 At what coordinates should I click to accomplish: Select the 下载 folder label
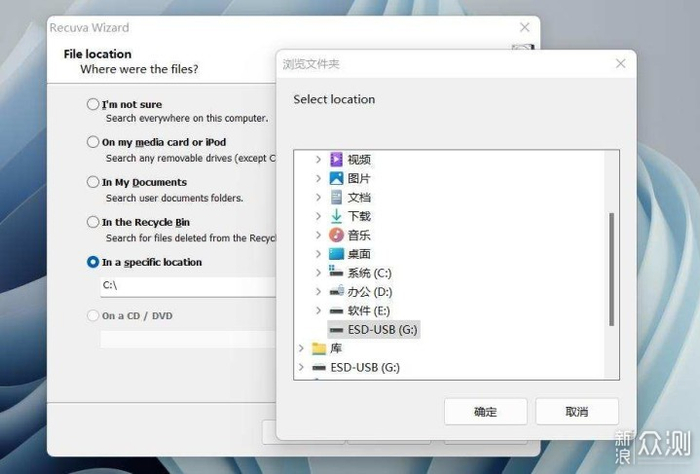click(x=359, y=216)
